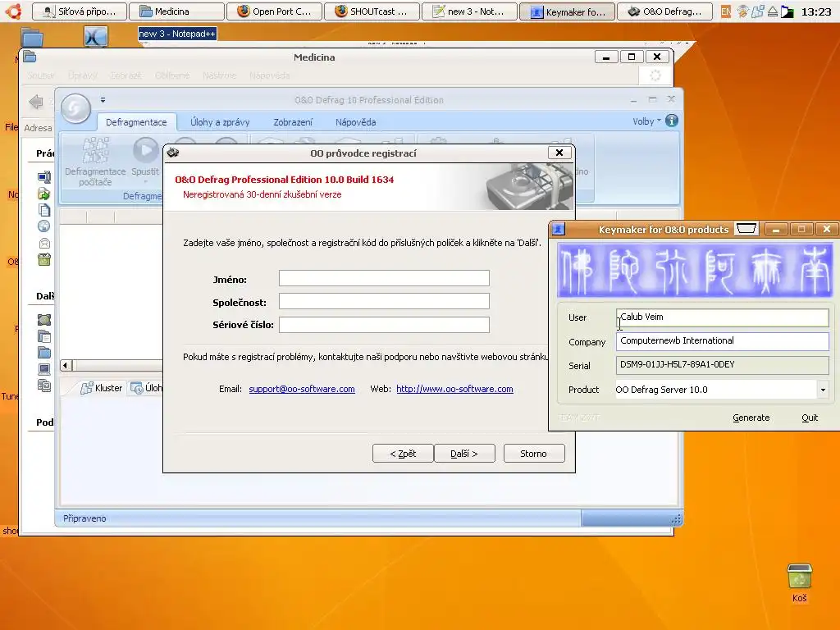Screen dimensions: 840x630
Task: Click the Další > button
Action: pyautogui.click(x=464, y=453)
